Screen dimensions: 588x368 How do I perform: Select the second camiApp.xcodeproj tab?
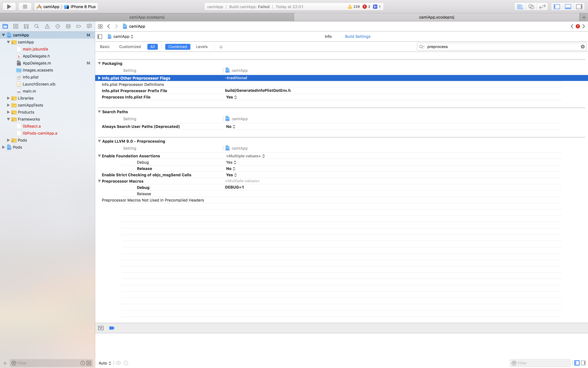tap(437, 17)
